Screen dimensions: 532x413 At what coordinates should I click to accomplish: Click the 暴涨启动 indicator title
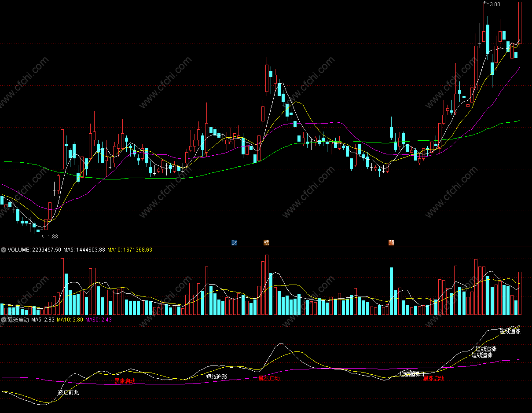coord(18,320)
